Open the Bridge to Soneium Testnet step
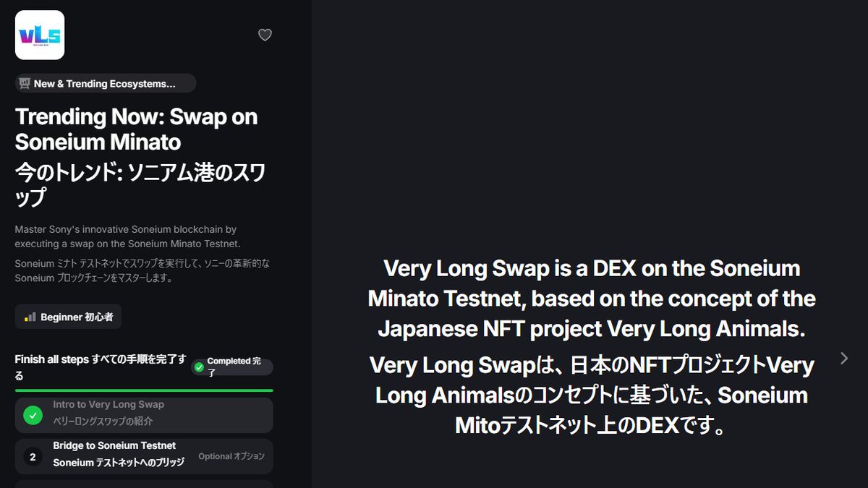Viewport: 868px width, 488px height. [x=144, y=456]
